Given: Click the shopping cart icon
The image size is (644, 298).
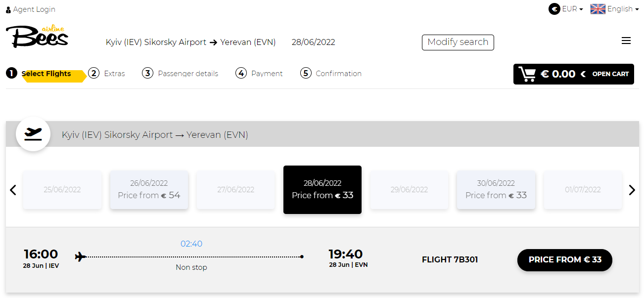Looking at the screenshot, I should [527, 74].
